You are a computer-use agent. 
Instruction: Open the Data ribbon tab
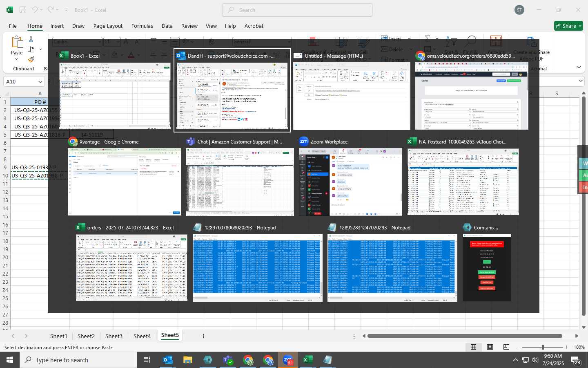pyautogui.click(x=167, y=26)
